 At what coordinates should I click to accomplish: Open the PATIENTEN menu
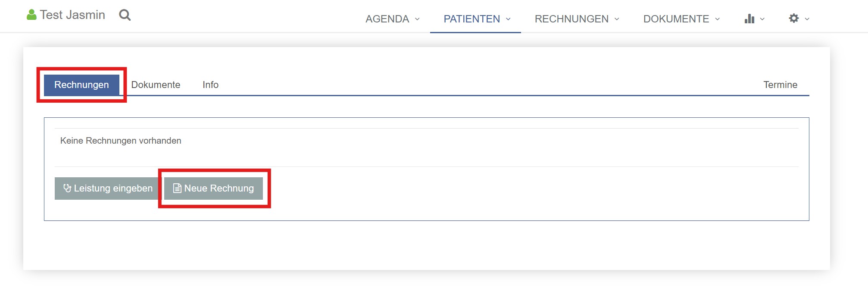(472, 19)
